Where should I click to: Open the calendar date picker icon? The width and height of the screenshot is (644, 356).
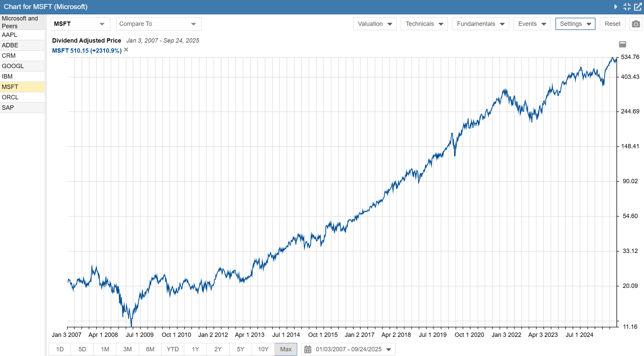308,349
